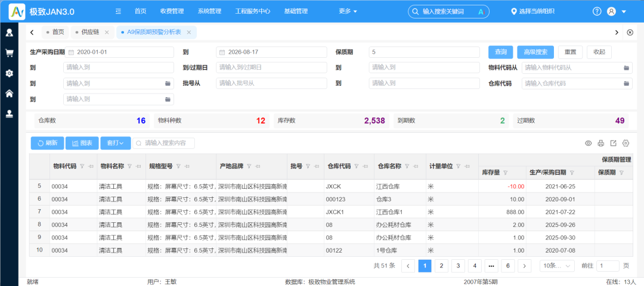Expand the user account dropdown arrow
Image resolution: width=644 pixels, height=286 pixels.
point(624,12)
